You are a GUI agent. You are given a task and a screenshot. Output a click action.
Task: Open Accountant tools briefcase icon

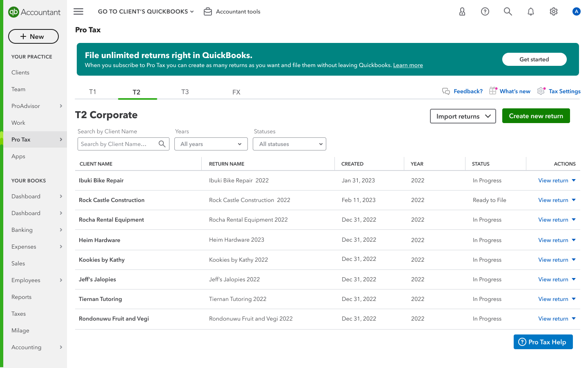click(x=208, y=11)
